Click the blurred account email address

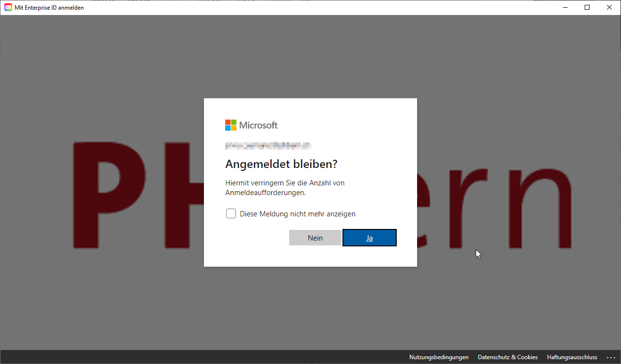click(x=268, y=145)
